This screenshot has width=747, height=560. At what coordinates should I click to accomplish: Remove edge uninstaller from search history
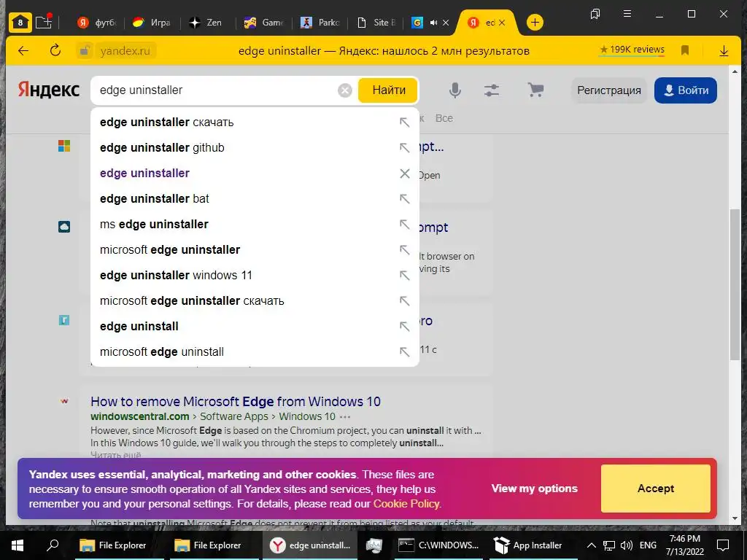[404, 174]
